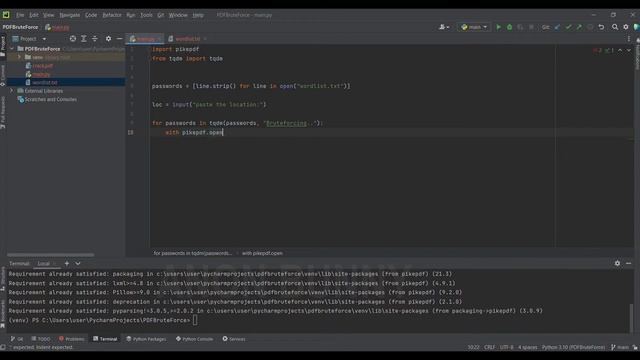This screenshot has width=640, height=360.
Task: Open the Tools menu
Action: 146,15
